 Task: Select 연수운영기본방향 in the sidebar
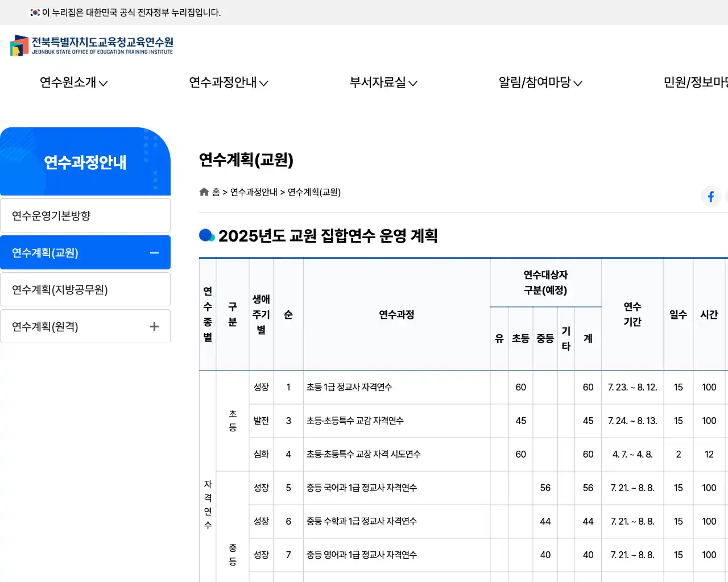(52, 216)
